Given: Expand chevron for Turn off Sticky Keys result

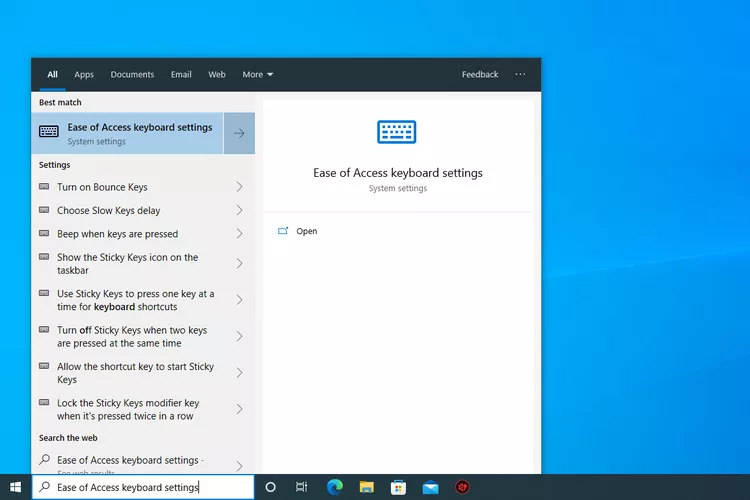Looking at the screenshot, I should (x=240, y=336).
